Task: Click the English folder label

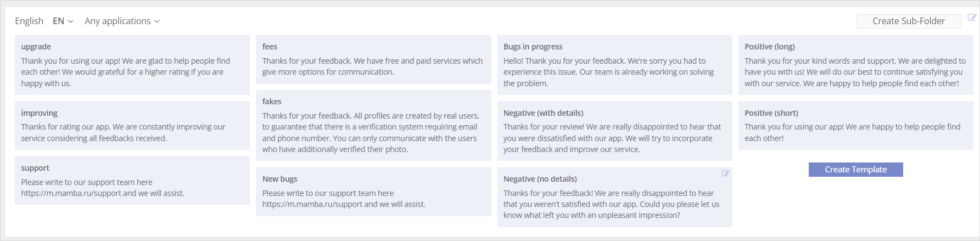Action: coord(29,21)
